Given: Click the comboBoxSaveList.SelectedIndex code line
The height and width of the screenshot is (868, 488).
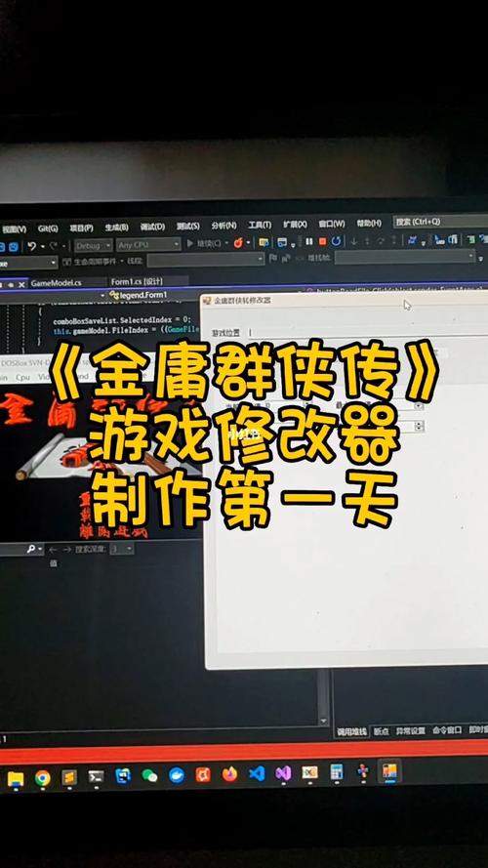Looking at the screenshot, I should coord(122,320).
